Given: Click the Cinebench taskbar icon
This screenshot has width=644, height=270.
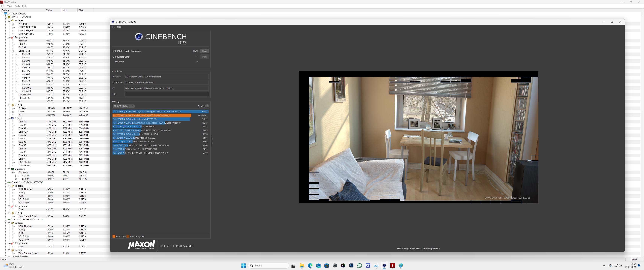Looking at the screenshot, I should [x=384, y=265].
